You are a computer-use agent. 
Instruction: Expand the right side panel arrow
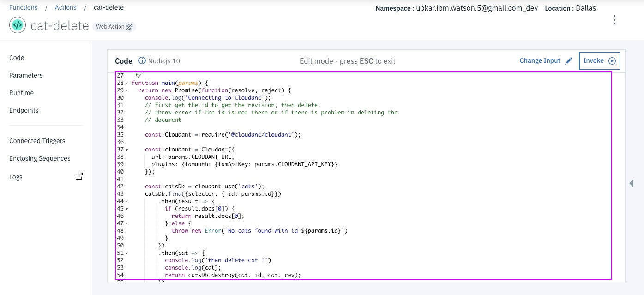(631, 183)
